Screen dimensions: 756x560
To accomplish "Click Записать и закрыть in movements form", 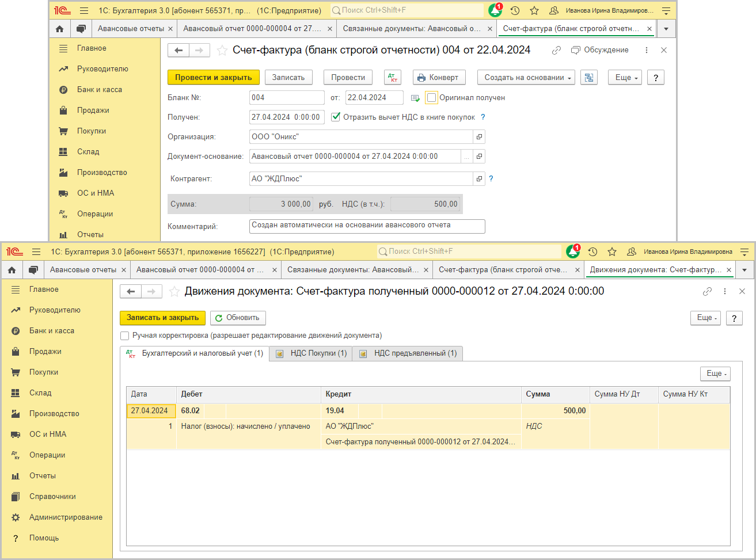I will 163,318.
